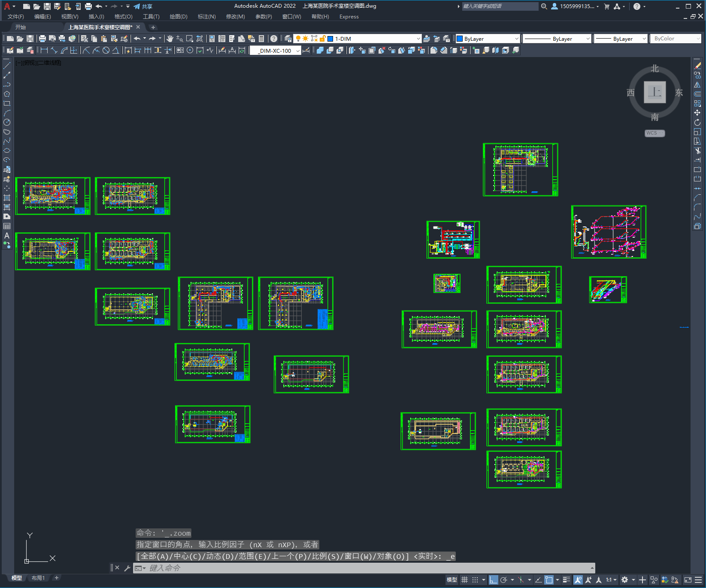Image resolution: width=706 pixels, height=588 pixels.
Task: Toggle annotation objects visibility in status bar
Action: pyautogui.click(x=578, y=580)
